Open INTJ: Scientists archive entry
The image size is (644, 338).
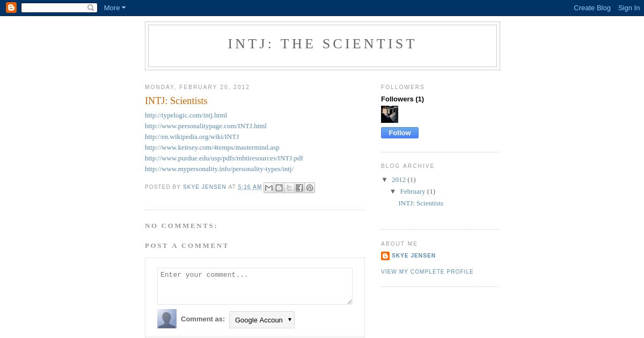coord(421,203)
